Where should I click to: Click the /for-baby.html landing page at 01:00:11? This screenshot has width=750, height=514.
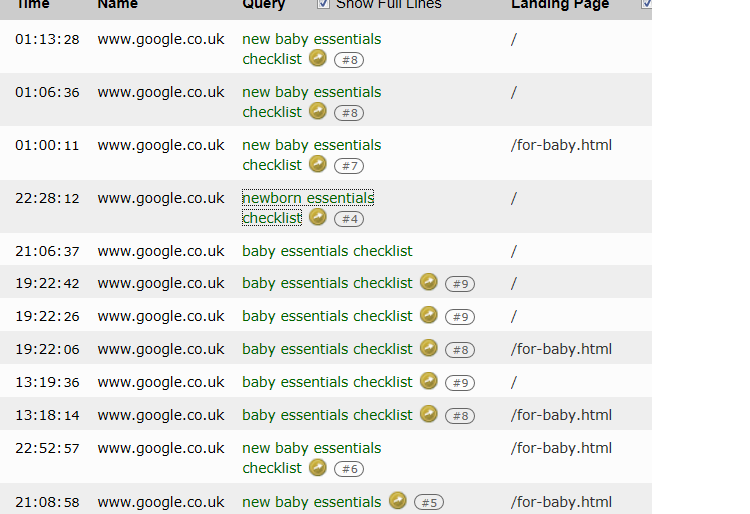(561, 145)
